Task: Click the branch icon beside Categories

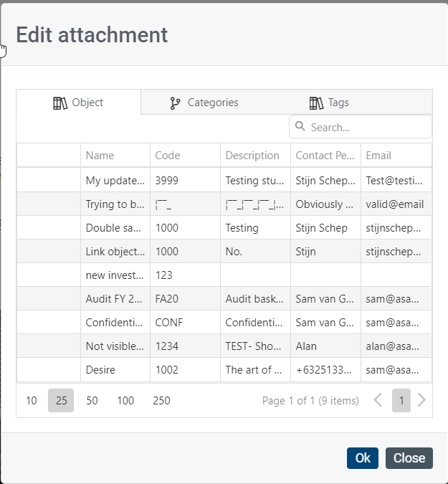Action: [175, 103]
